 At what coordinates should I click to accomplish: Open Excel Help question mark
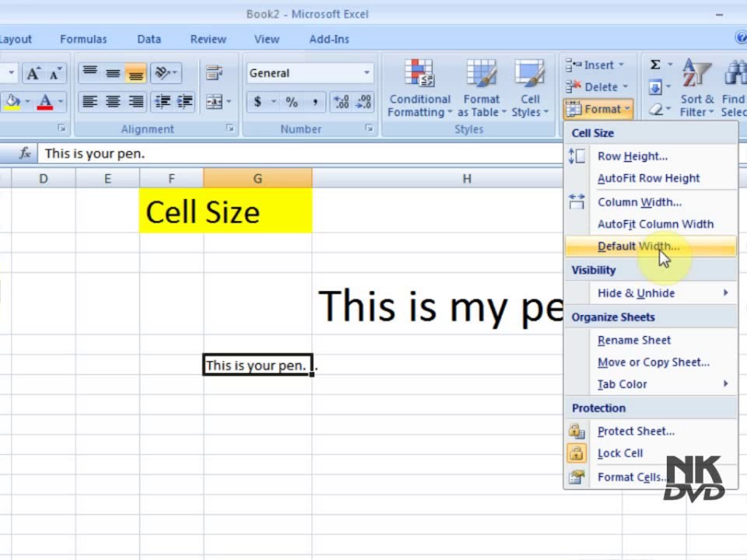click(x=742, y=37)
